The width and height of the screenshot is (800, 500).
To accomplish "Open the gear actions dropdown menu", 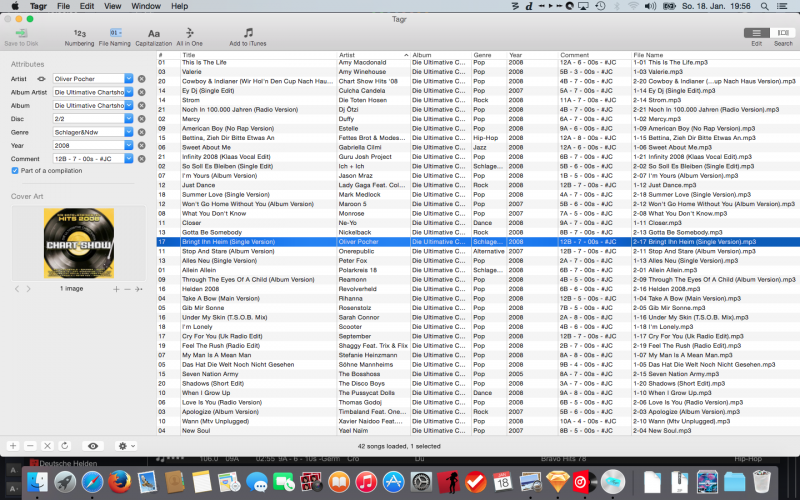I will tap(126, 446).
